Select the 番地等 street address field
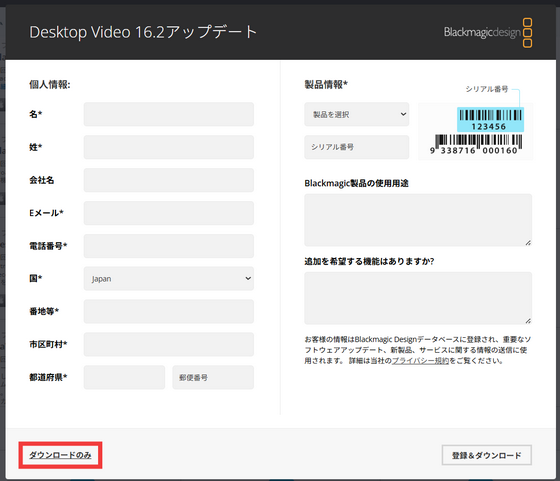The height and width of the screenshot is (481, 560). tap(169, 311)
